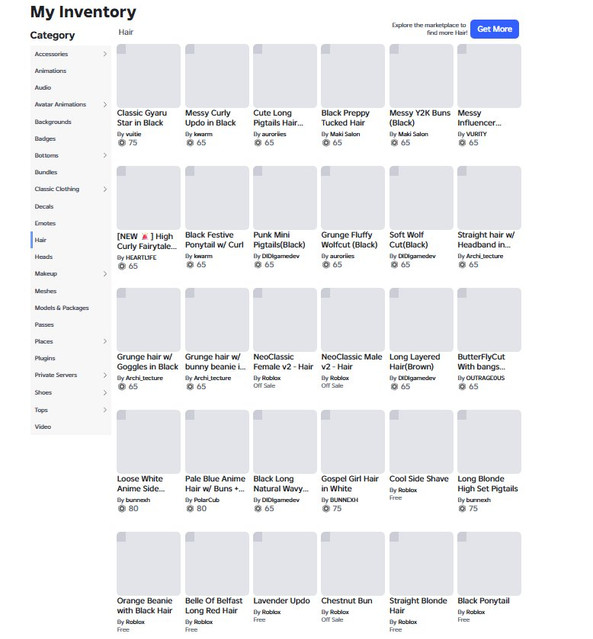
Task: Click Robux icon under Classic Gyaru Star
Action: pos(121,143)
